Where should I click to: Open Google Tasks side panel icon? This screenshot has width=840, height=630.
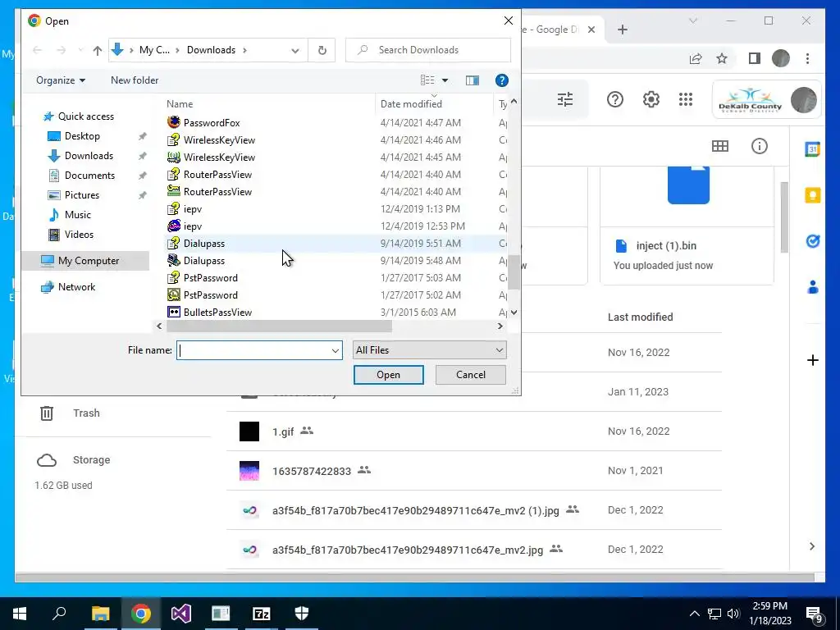[813, 241]
